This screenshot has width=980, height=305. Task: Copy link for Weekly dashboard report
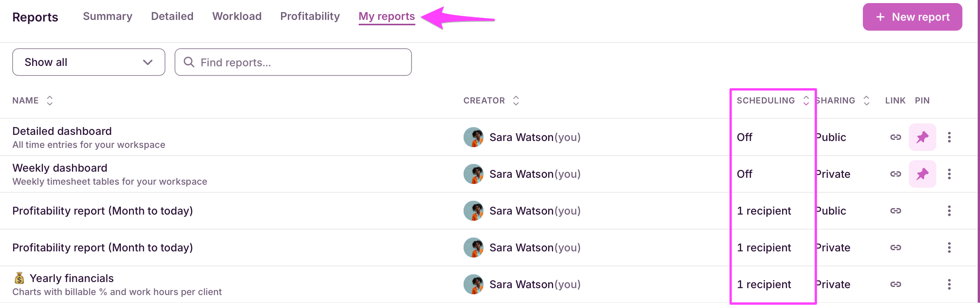point(895,174)
